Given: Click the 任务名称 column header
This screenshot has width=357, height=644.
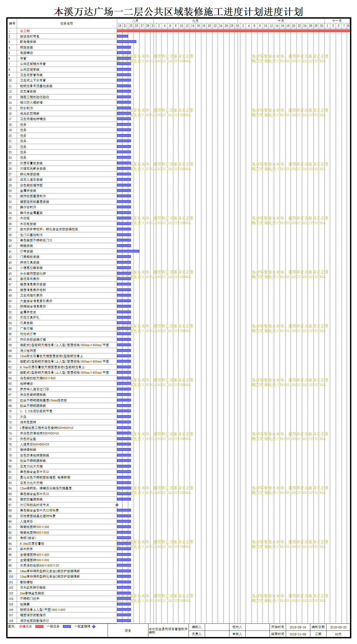Looking at the screenshot, I should 67,23.
